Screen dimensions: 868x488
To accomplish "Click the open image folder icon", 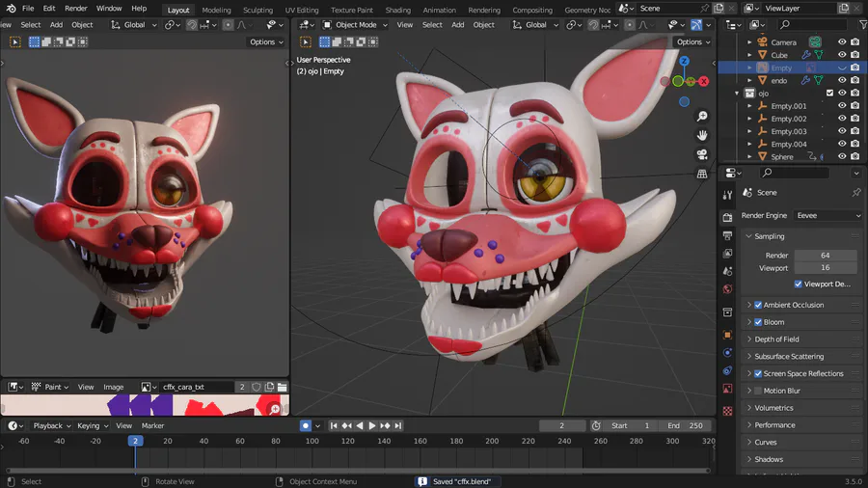I will tap(283, 388).
